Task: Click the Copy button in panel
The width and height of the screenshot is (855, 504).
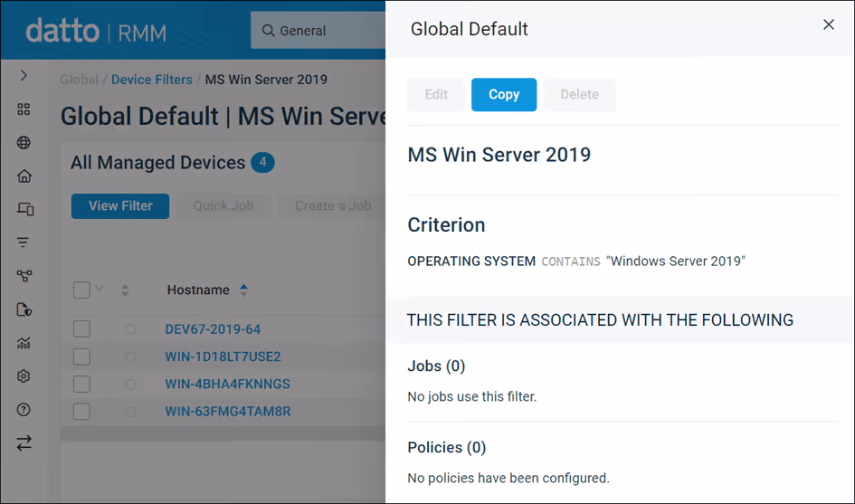Action: tap(504, 94)
